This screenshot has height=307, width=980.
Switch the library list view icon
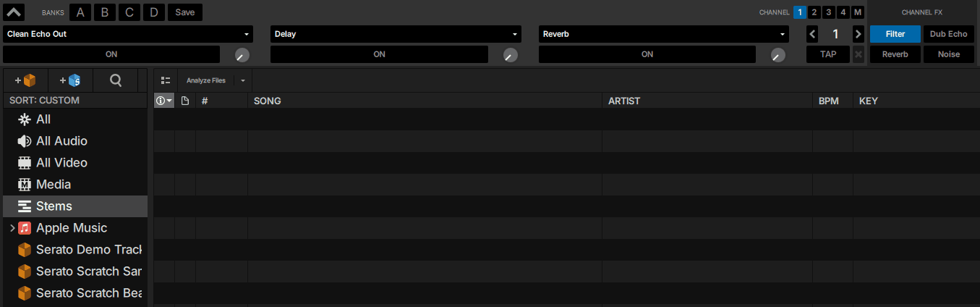[166, 80]
